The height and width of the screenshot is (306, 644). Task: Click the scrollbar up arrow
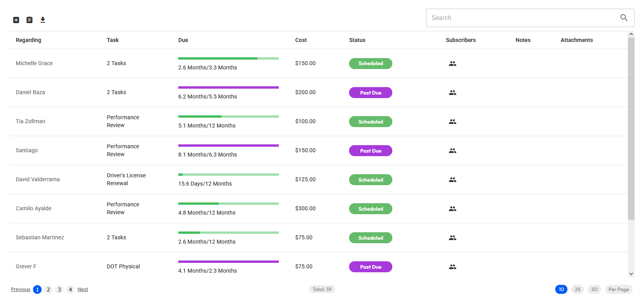pyautogui.click(x=631, y=34)
